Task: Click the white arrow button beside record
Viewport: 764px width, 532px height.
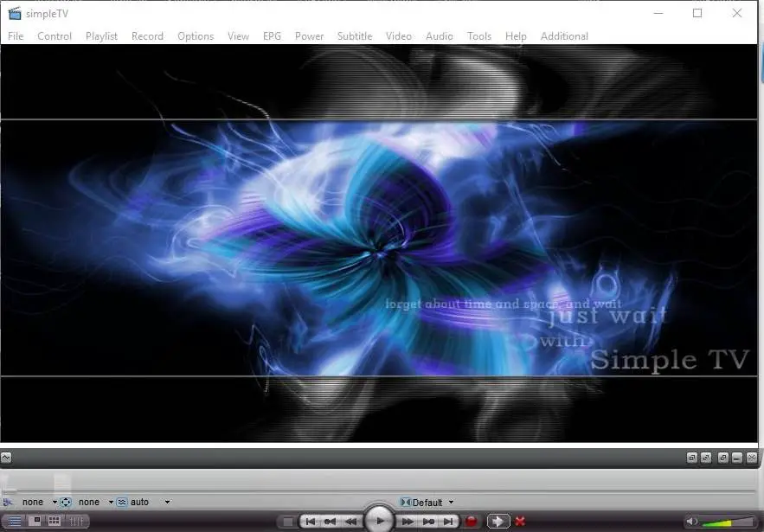Action: click(x=498, y=522)
